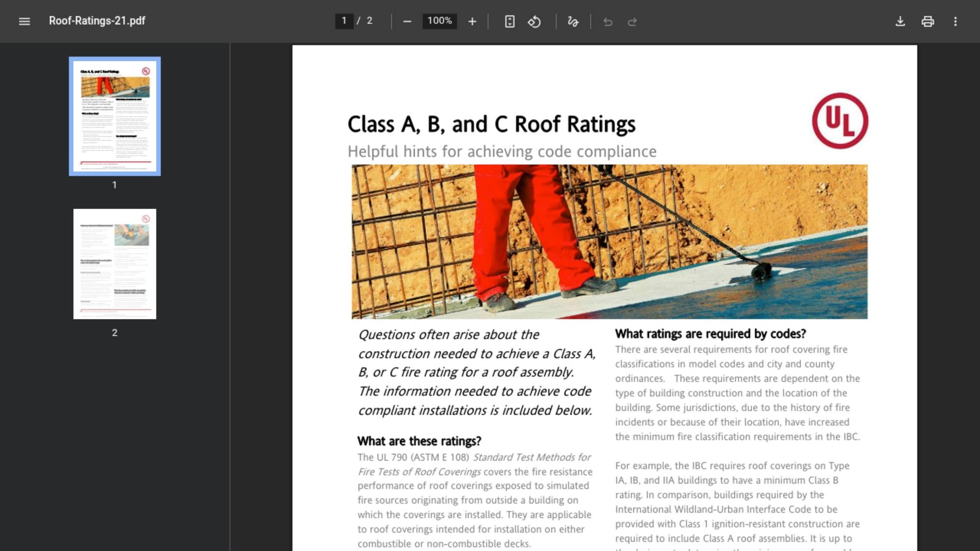Print the document
Image resolution: width=980 pixels, height=551 pixels.
pos(928,22)
